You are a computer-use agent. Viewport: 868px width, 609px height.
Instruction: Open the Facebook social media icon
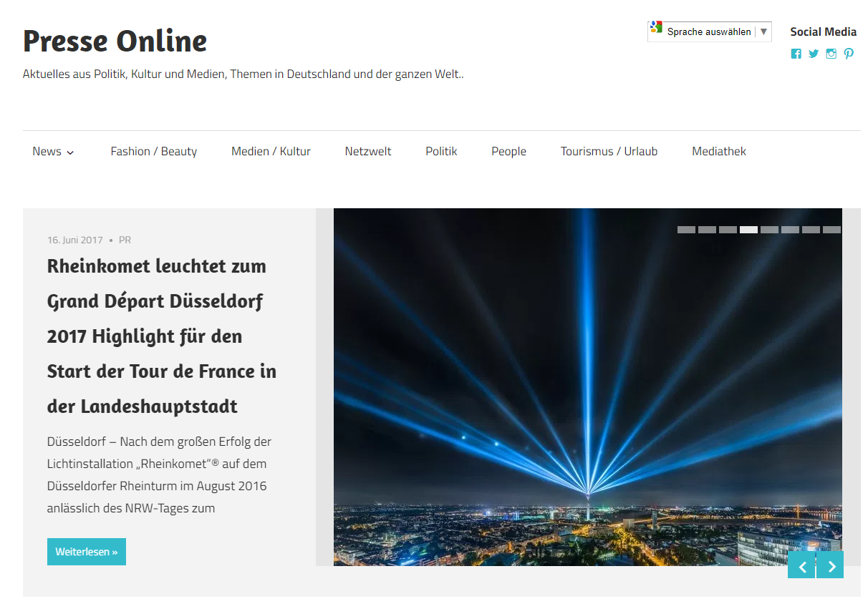(796, 54)
